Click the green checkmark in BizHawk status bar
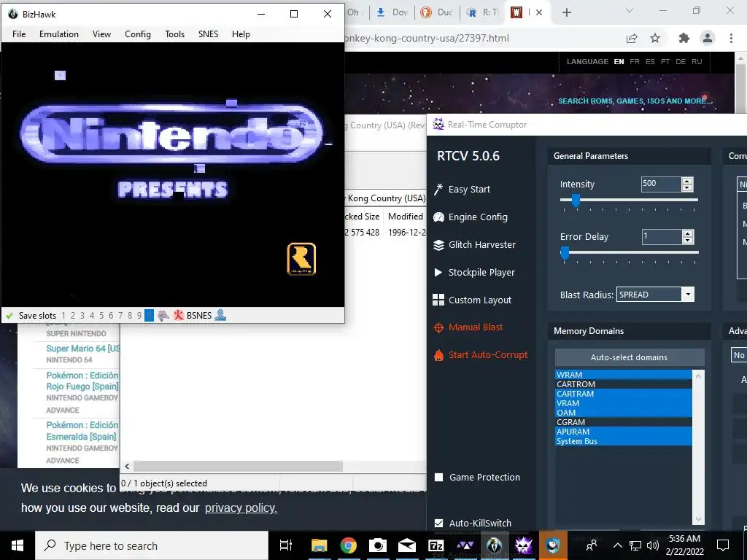 (9, 315)
